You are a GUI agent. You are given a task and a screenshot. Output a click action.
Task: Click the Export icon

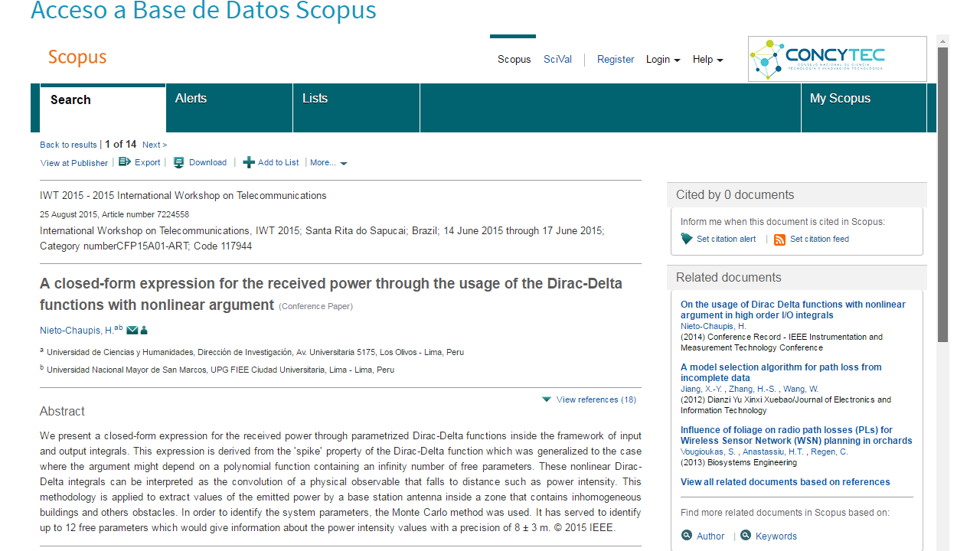pyautogui.click(x=124, y=162)
